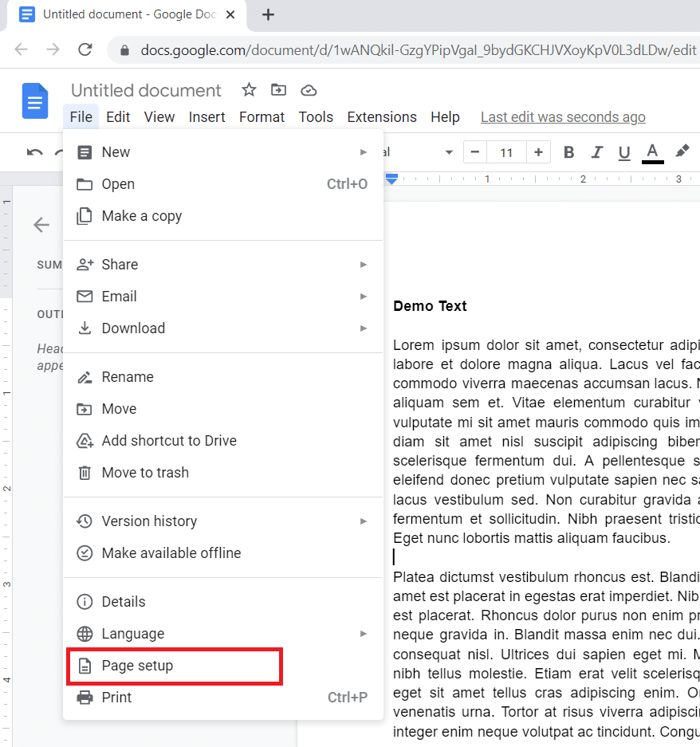The height and width of the screenshot is (747, 700).
Task: Increase font size with plus button
Action: coord(538,152)
